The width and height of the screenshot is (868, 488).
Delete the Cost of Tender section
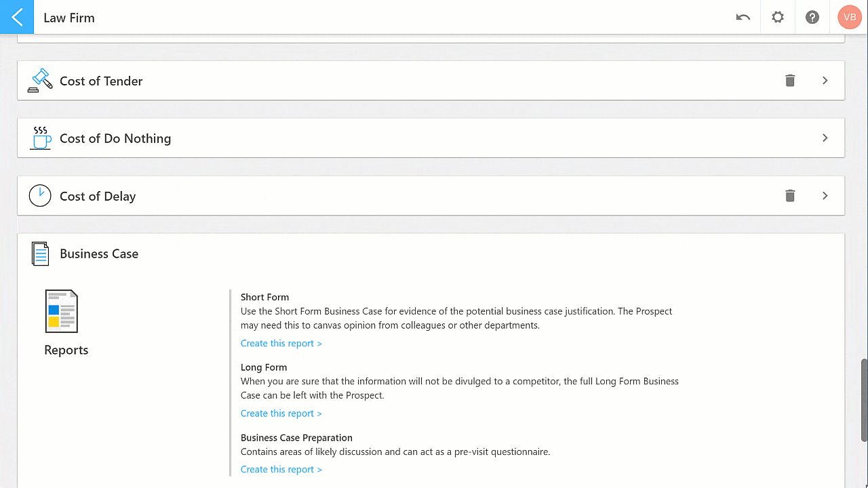pos(790,81)
